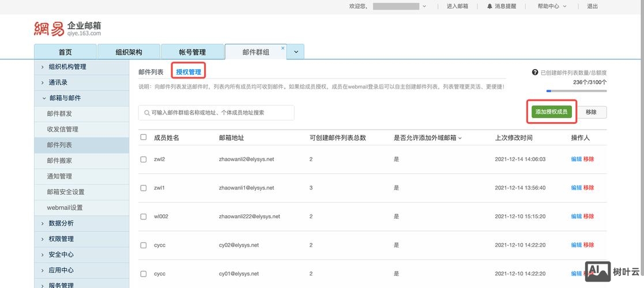The height and width of the screenshot is (288, 644).
Task: Open the tab overflow dropdown arrow
Action: click(296, 52)
